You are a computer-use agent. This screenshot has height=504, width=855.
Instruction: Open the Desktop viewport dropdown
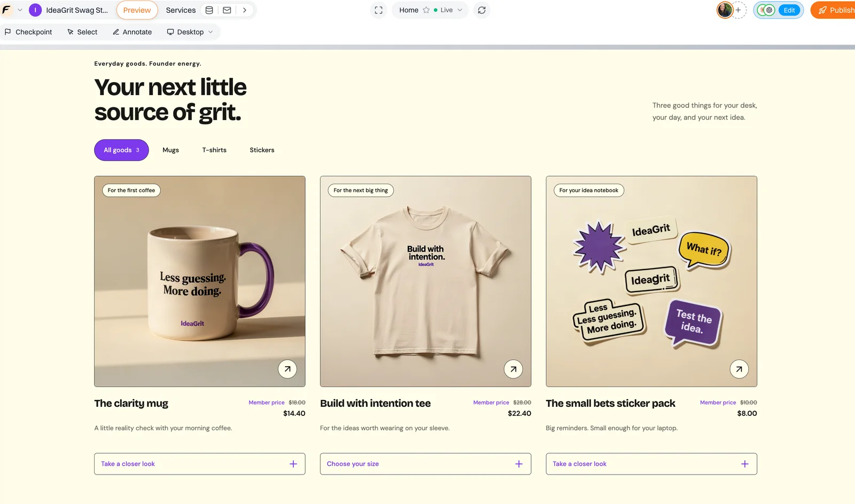tap(190, 32)
